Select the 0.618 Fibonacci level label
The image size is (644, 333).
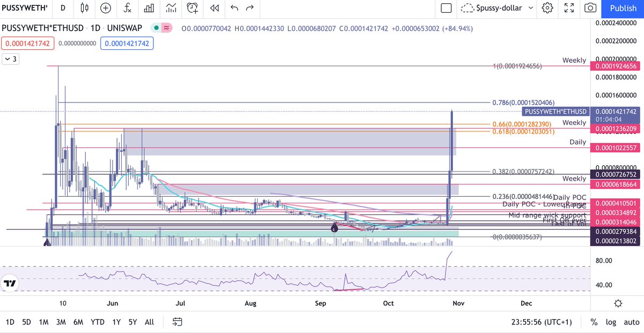coord(523,131)
